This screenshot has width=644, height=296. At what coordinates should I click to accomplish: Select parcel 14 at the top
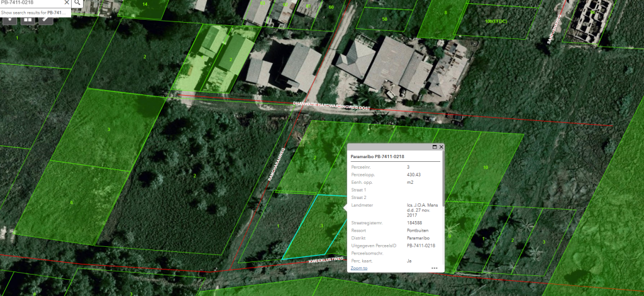click(145, 5)
